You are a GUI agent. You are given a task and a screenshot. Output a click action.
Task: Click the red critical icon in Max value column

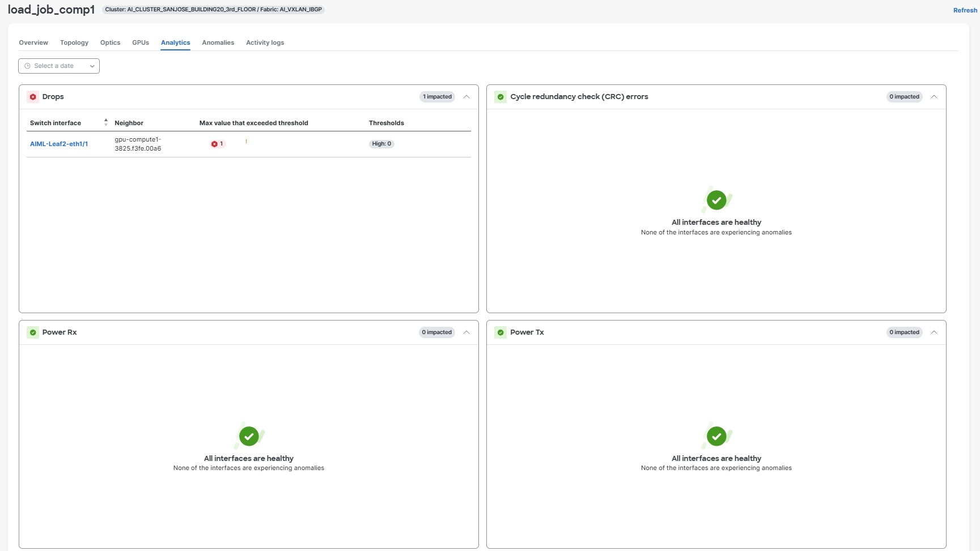[214, 144]
